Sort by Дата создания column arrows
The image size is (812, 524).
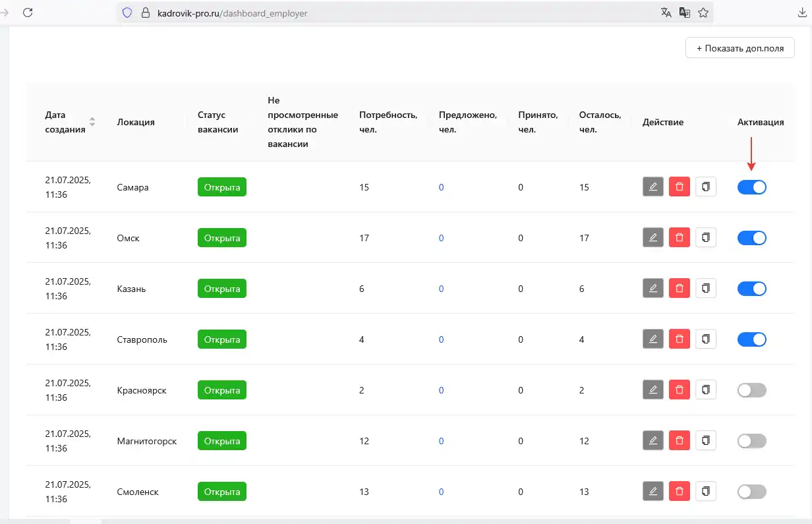[x=92, y=122]
